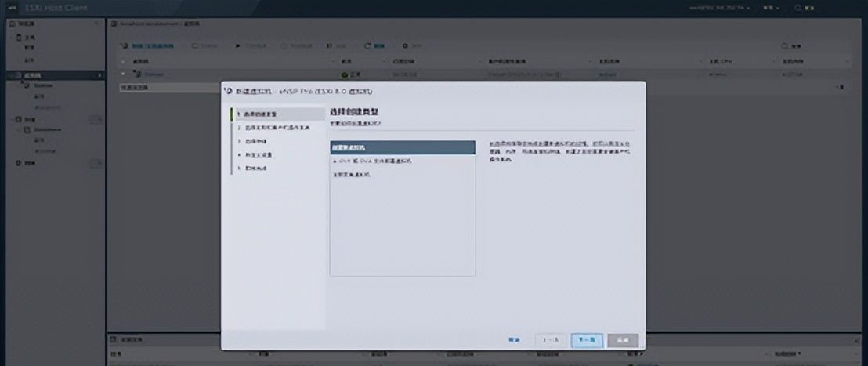Click the datastore icon under Storage
The image size is (868, 366).
(x=27, y=130)
